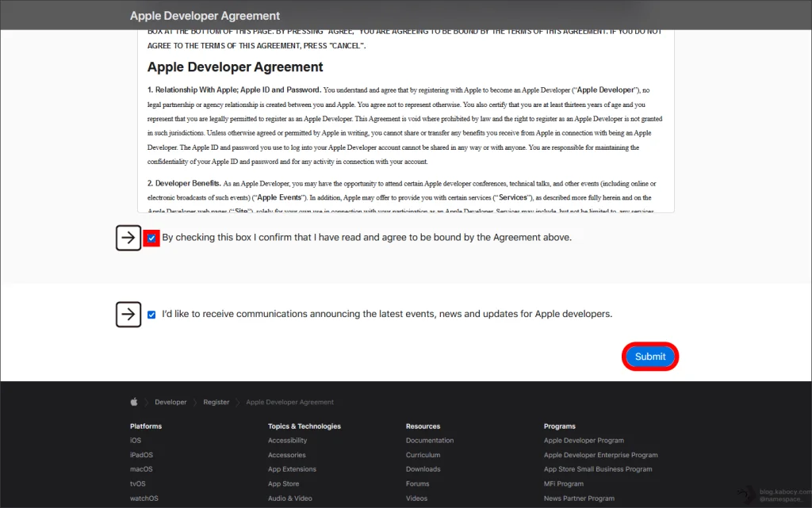Screen dimensions: 812x508
Task: Open the Forums footer link
Action: 417,483
